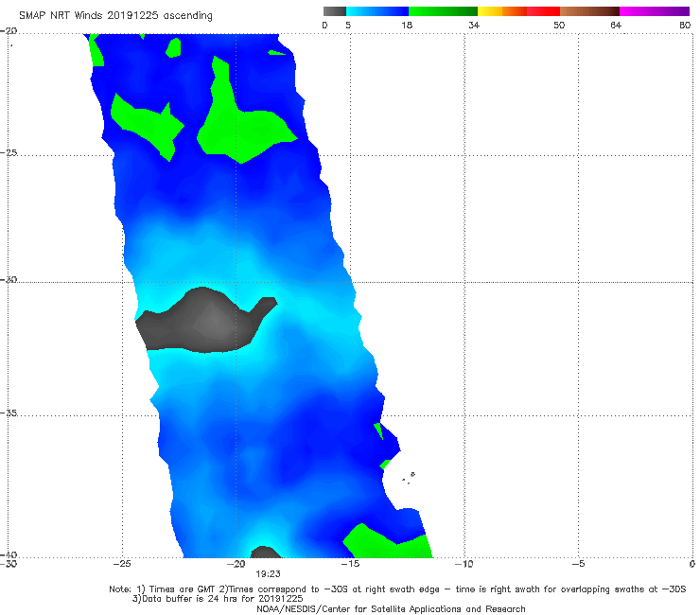Click the latitude axis label '-25'
This screenshot has height=615, width=700.
[x=9, y=152]
